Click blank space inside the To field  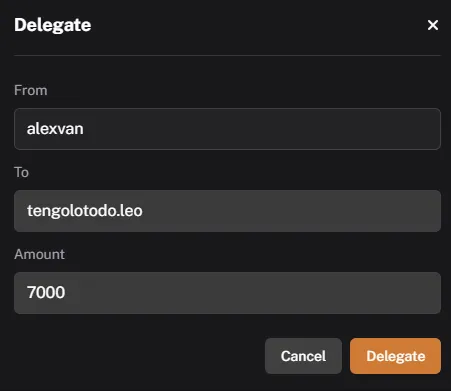click(293, 211)
